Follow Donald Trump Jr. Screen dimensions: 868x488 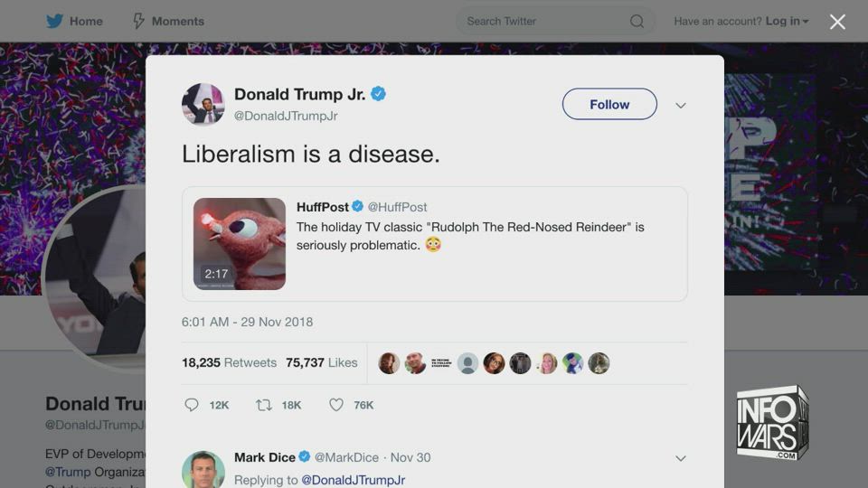(609, 104)
